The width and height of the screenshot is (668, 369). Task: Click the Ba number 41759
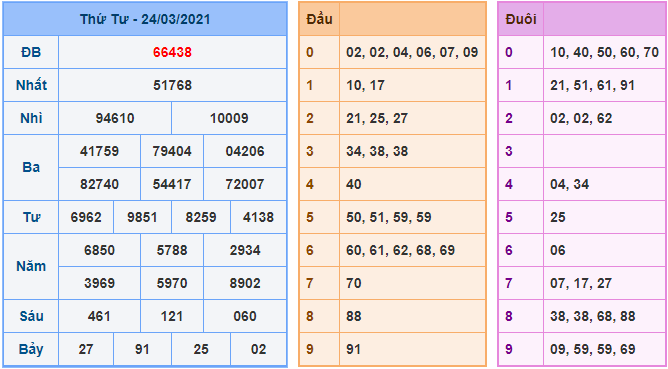[99, 151]
